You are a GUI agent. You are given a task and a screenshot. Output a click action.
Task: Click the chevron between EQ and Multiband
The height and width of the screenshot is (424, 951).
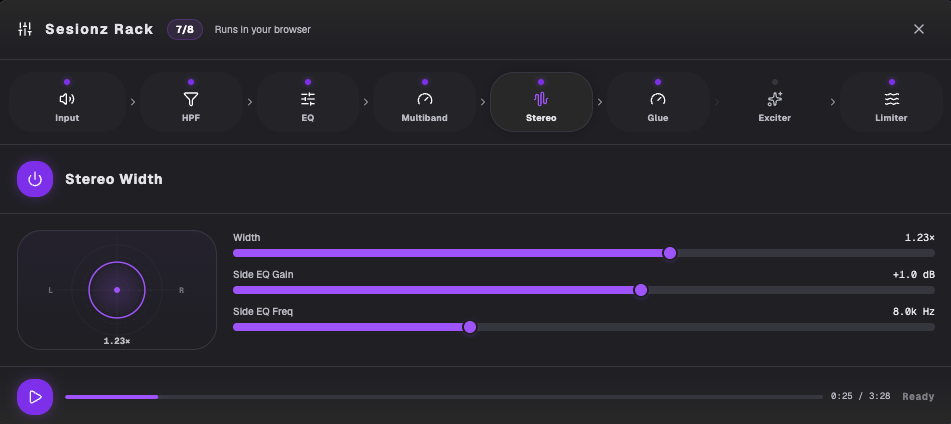tap(366, 102)
